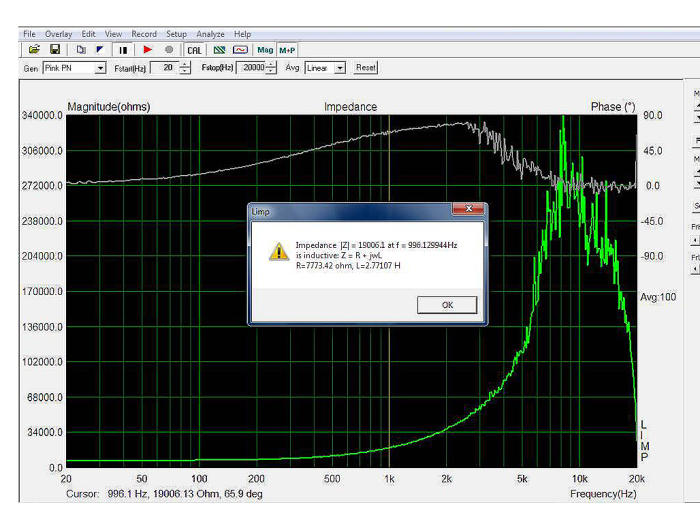Open the Record menu
This screenshot has height=526, width=700.
(144, 34)
